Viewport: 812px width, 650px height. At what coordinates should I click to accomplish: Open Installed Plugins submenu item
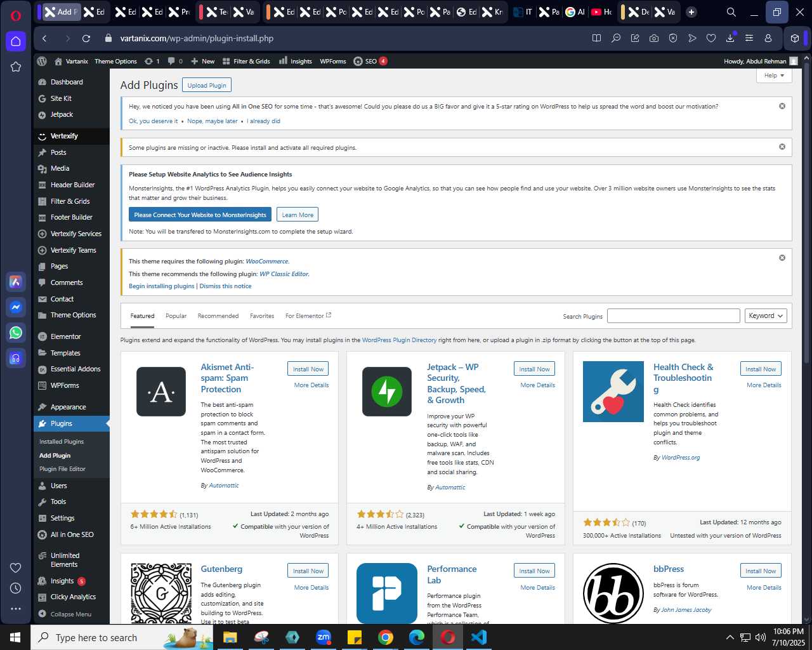click(62, 441)
